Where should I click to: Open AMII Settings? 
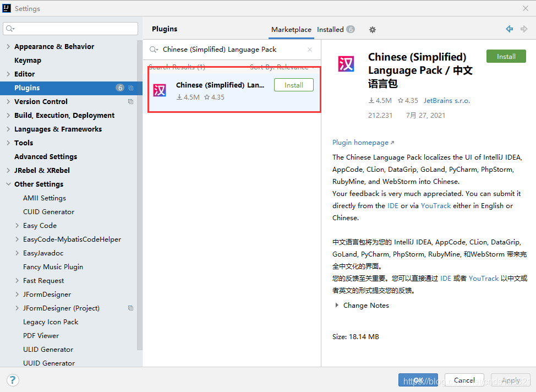click(45, 198)
